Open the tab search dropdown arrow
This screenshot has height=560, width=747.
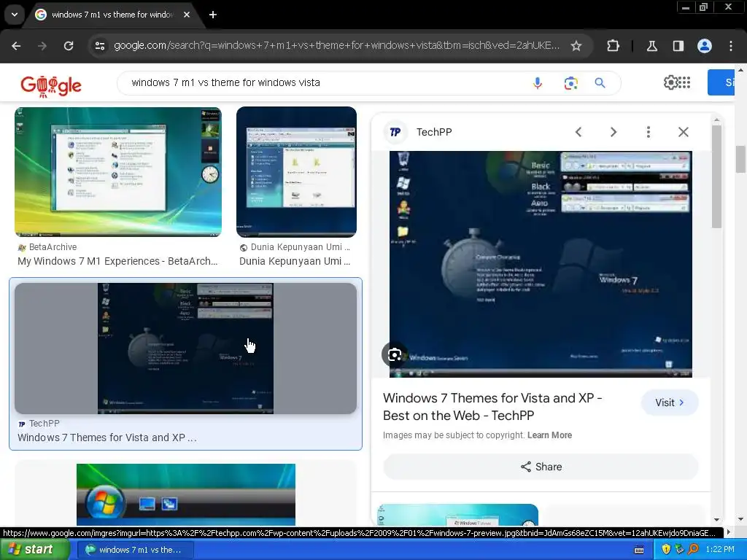pos(15,15)
